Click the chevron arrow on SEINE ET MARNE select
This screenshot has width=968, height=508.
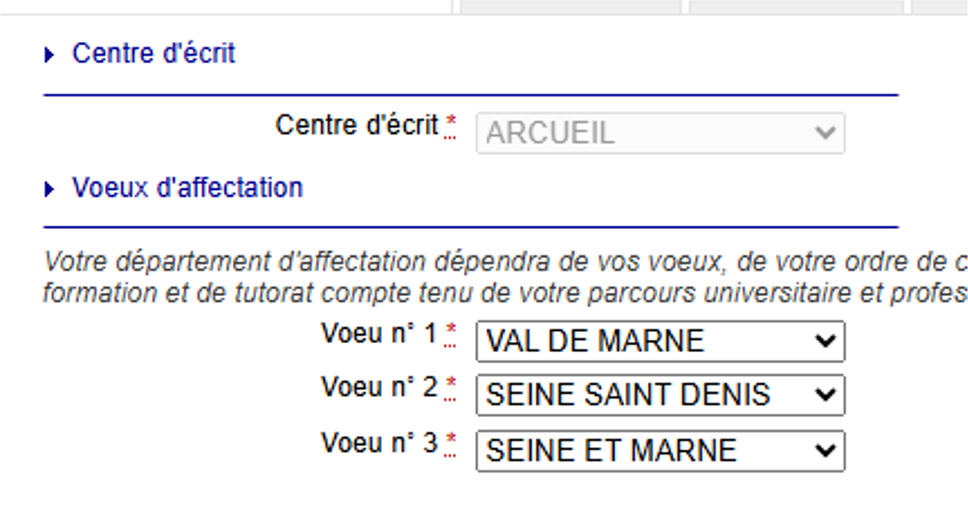coord(825,450)
